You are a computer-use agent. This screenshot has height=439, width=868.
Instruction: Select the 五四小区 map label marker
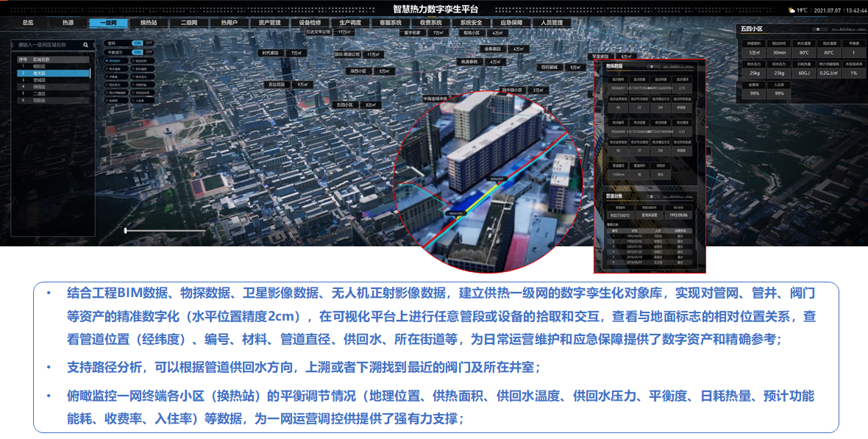pos(341,105)
